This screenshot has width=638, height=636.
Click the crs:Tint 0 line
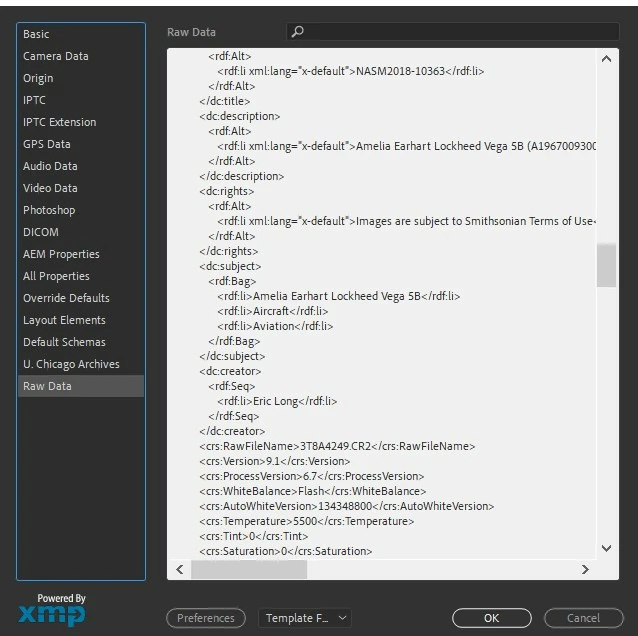254,536
